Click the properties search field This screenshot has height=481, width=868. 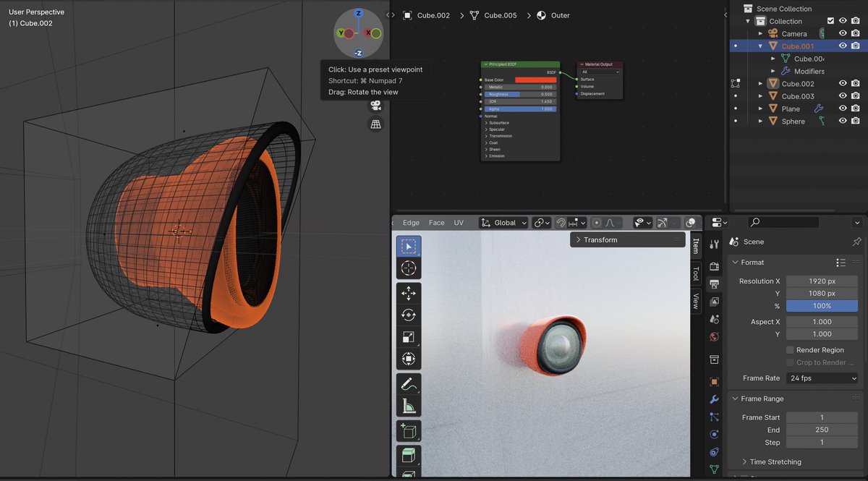click(x=784, y=223)
